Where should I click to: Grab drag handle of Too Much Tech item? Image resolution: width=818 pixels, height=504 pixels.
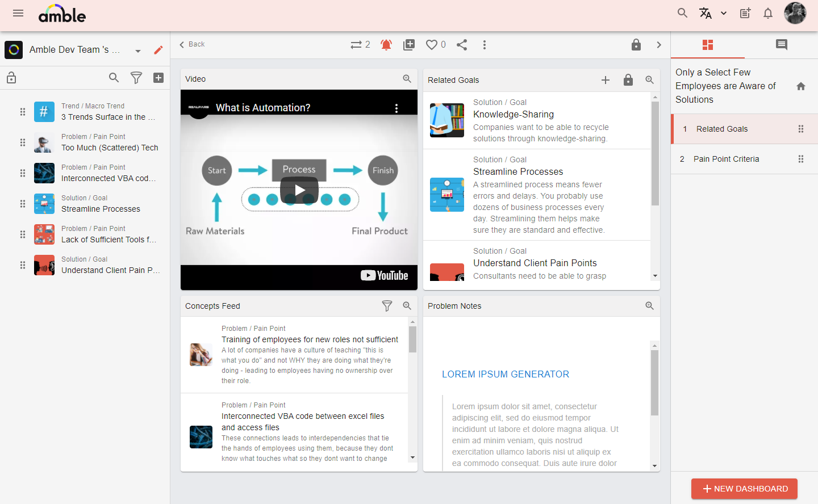(23, 142)
